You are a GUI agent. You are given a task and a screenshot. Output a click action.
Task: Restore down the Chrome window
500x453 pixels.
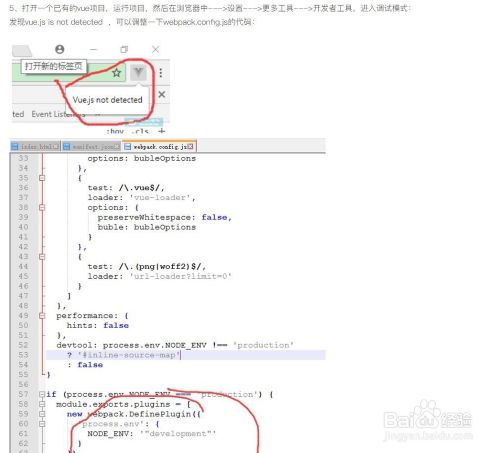(124, 49)
